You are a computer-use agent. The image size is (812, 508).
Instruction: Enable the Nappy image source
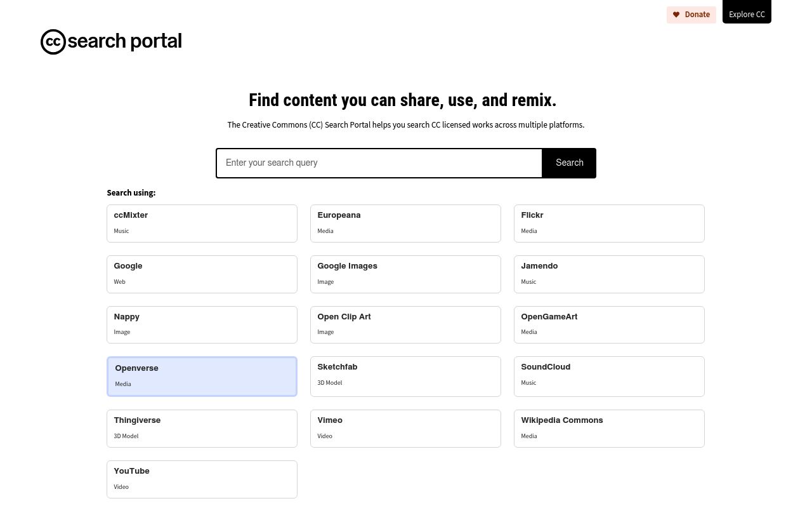coord(202,324)
